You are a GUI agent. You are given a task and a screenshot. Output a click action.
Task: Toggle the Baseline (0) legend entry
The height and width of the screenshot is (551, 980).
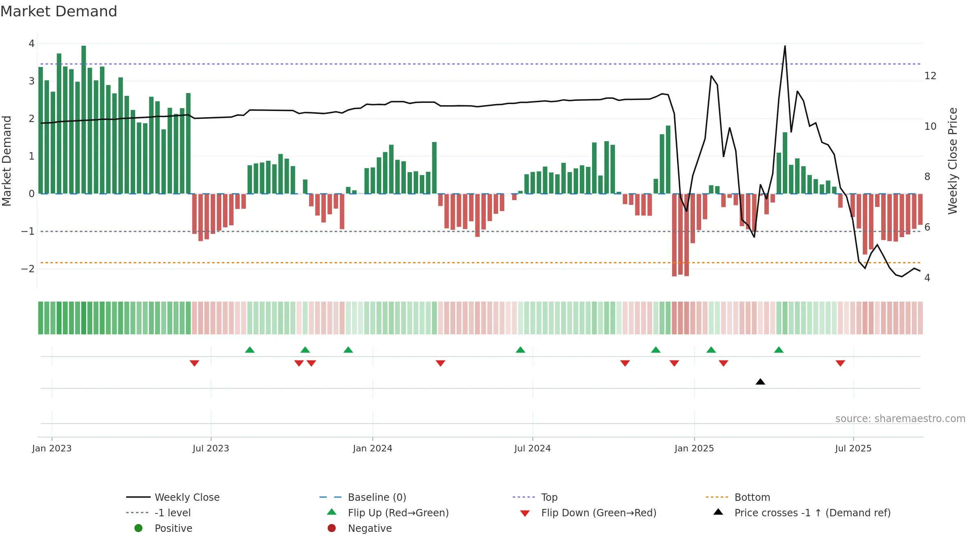[363, 497]
